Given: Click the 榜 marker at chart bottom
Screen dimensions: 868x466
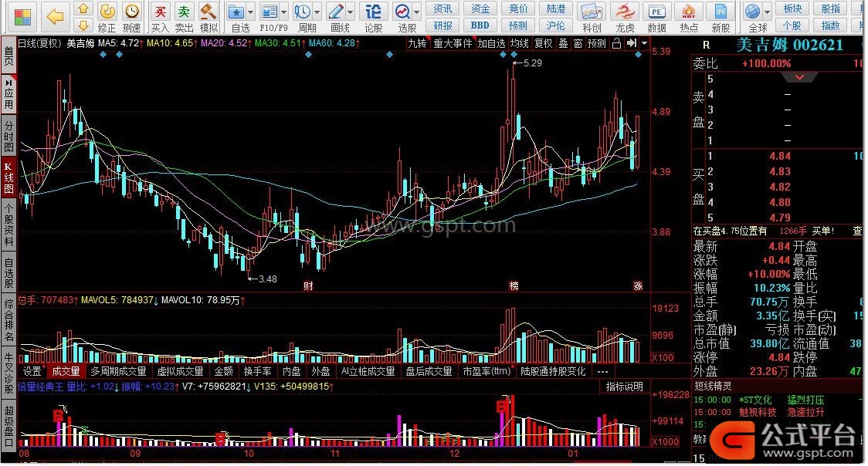Looking at the screenshot, I should click(514, 285).
